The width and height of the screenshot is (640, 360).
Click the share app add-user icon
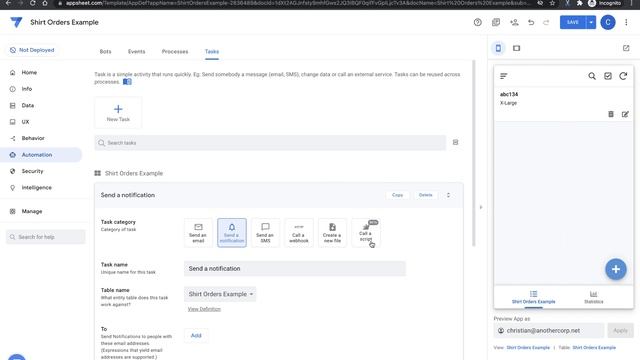514,22
